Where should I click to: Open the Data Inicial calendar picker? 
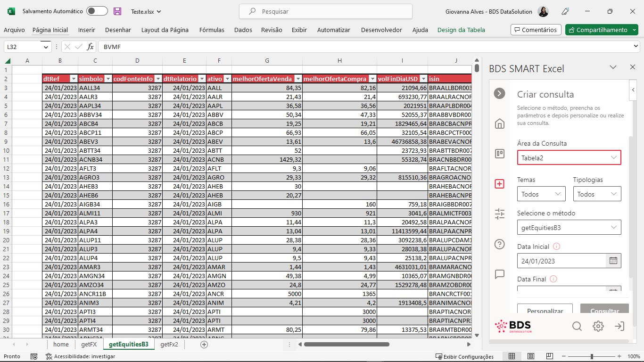[613, 261]
